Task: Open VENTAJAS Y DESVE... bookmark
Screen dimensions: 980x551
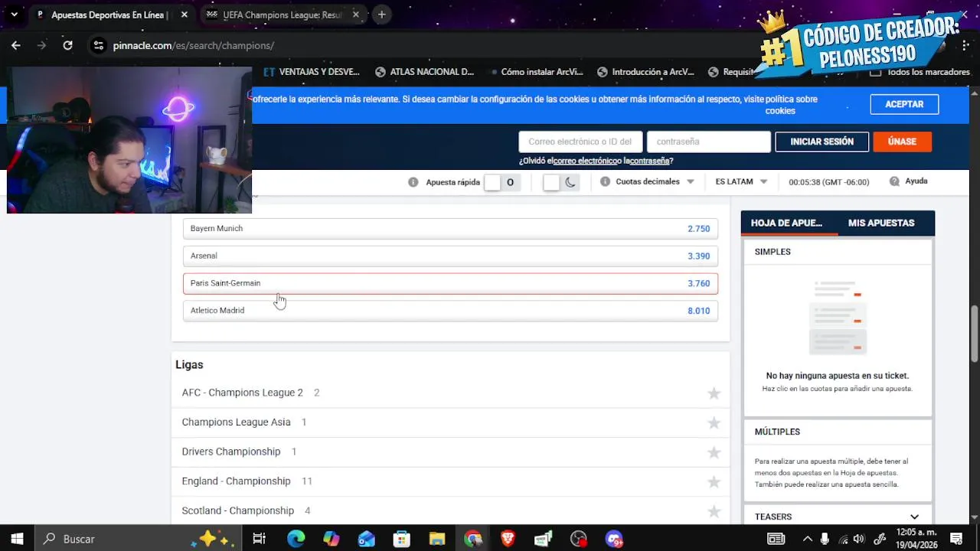Action: pos(312,72)
